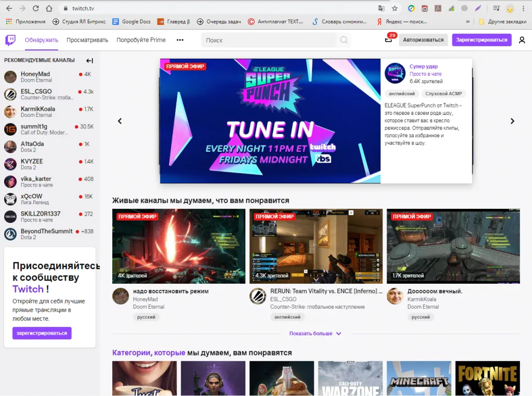The width and height of the screenshot is (532, 396).
Task: Click the top Зарегистрироваться button
Action: coord(482,39)
